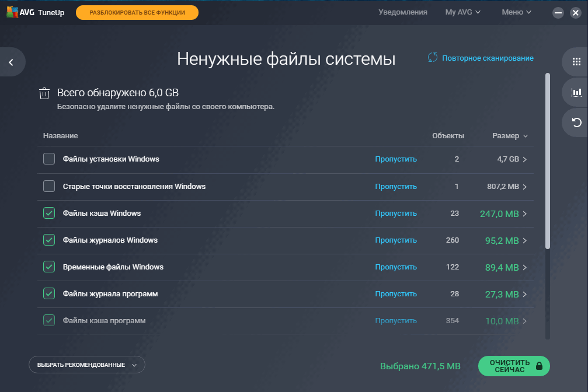Skip the Файлы журналов Windows item

click(x=396, y=240)
